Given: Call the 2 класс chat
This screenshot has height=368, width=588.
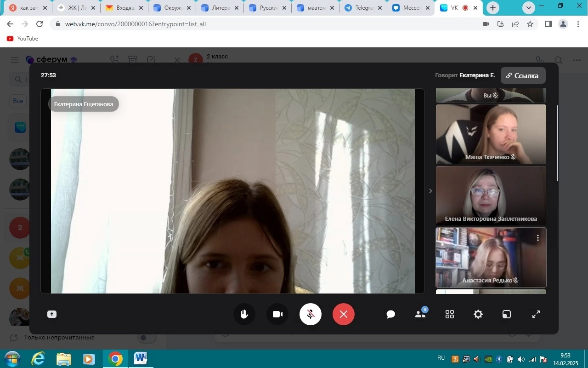Looking at the screenshot, I should [x=540, y=60].
